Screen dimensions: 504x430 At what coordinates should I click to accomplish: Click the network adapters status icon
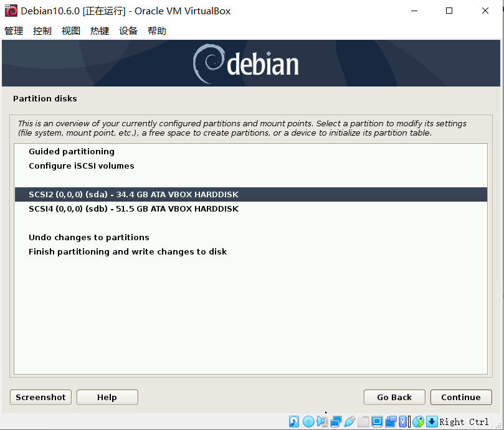pyautogui.click(x=335, y=422)
